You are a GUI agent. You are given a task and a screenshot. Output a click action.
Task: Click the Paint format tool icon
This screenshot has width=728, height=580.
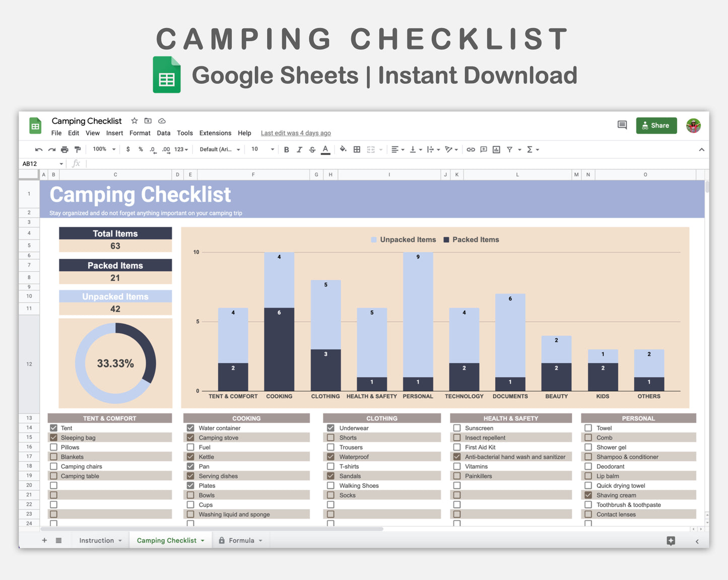(77, 149)
